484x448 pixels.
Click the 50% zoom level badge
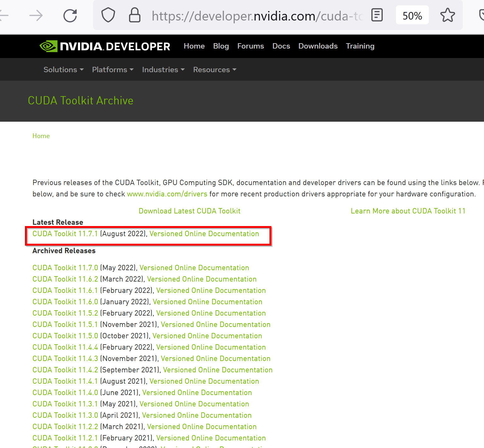point(412,15)
